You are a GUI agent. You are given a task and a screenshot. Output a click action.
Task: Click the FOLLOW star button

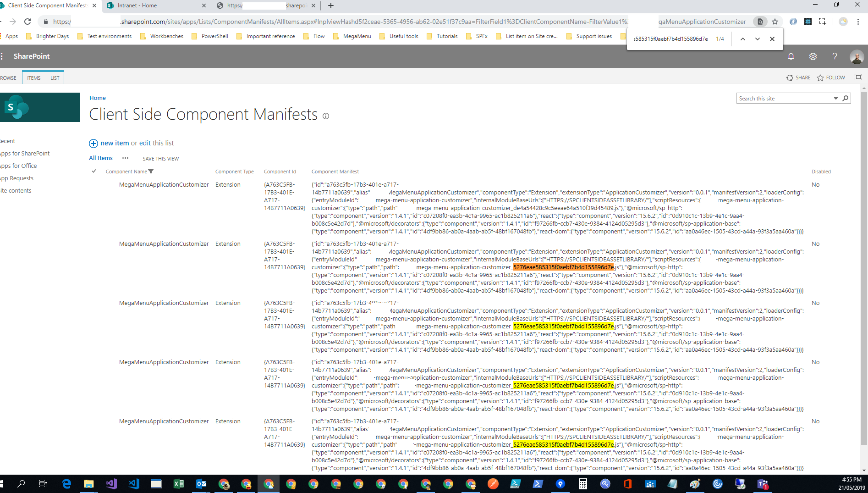[x=831, y=78]
